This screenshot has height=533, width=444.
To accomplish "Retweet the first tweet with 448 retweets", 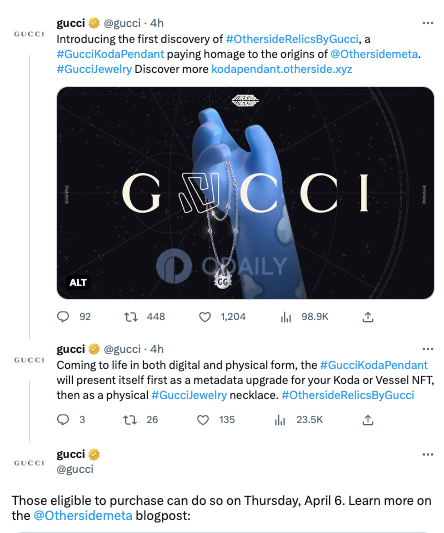I will [x=131, y=317].
